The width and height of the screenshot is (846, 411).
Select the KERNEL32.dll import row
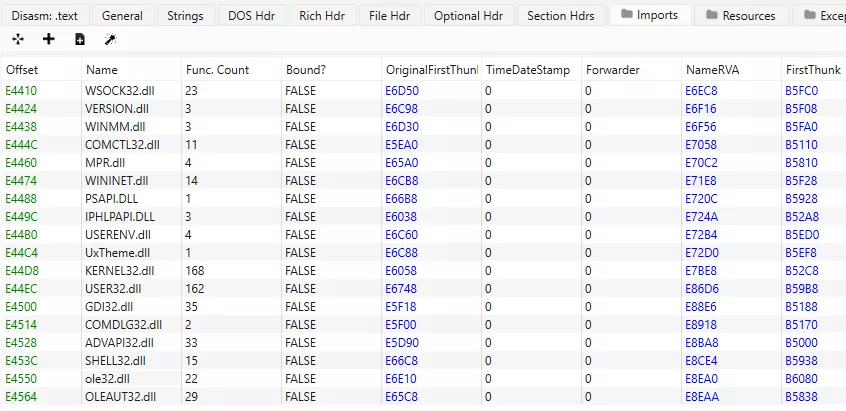coord(119,271)
